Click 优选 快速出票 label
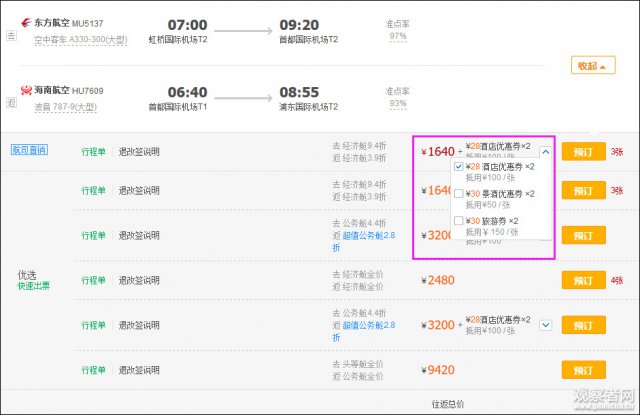 click(x=33, y=280)
